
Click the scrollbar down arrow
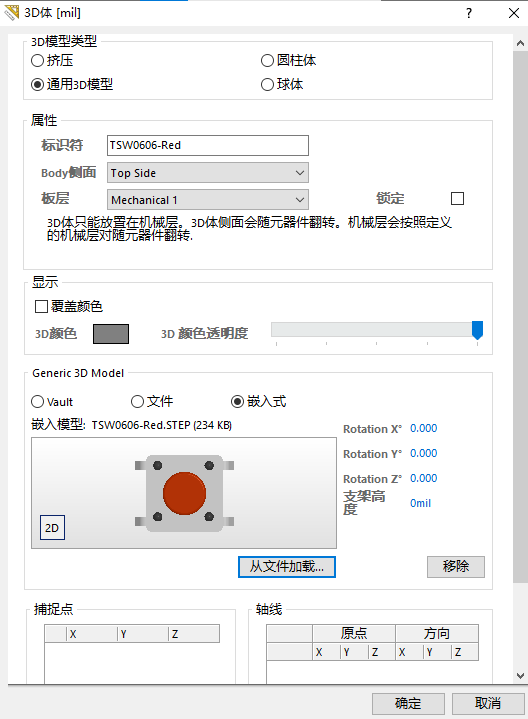click(520, 675)
